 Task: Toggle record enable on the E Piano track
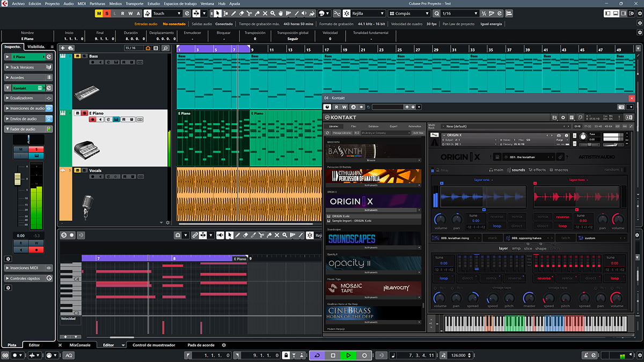[92, 120]
